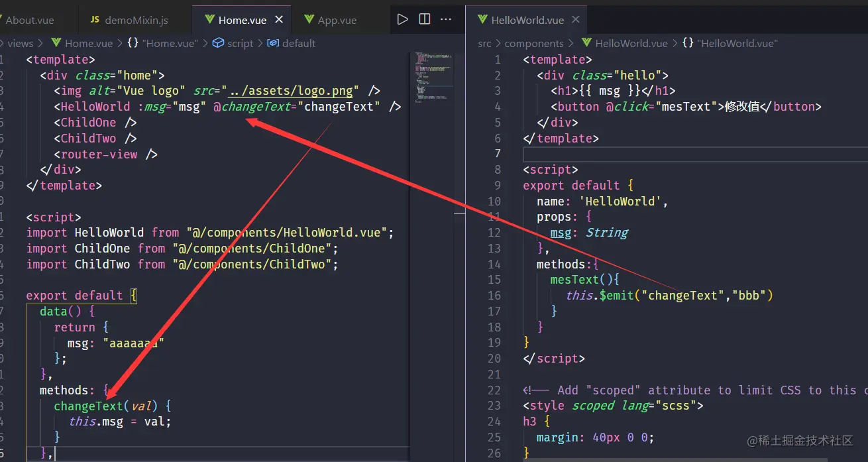Click "msg: String" in the props
The height and width of the screenshot is (462, 868).
[589, 233]
